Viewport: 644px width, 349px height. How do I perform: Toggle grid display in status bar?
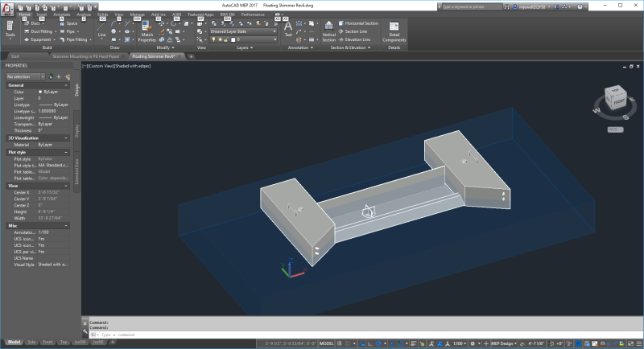tap(340, 343)
